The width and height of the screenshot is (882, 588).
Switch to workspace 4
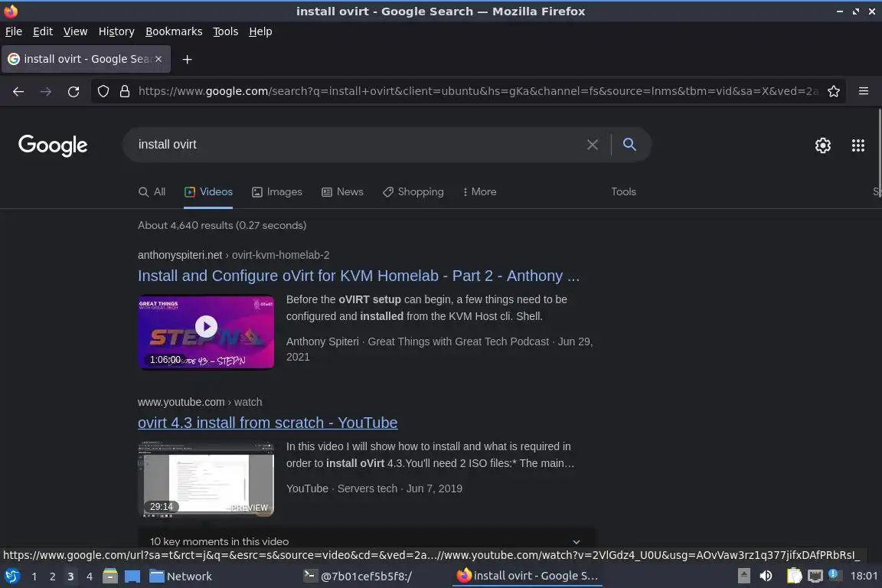[x=90, y=577]
